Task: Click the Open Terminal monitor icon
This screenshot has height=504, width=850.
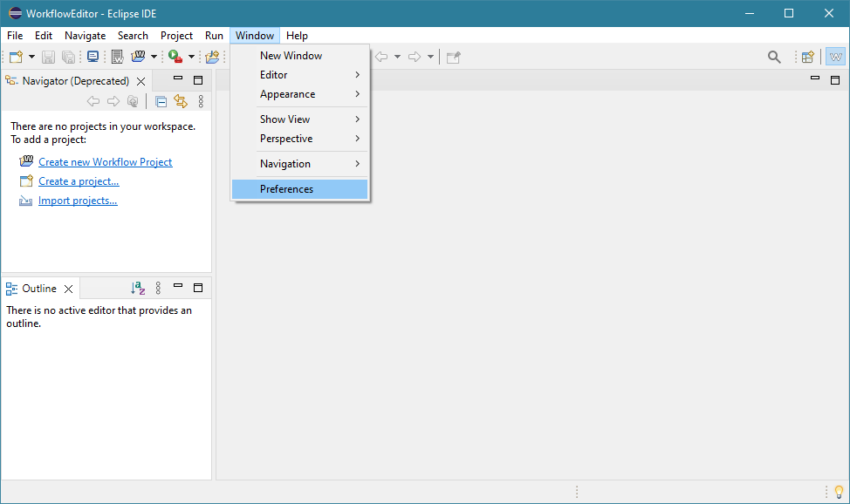Action: click(x=93, y=57)
